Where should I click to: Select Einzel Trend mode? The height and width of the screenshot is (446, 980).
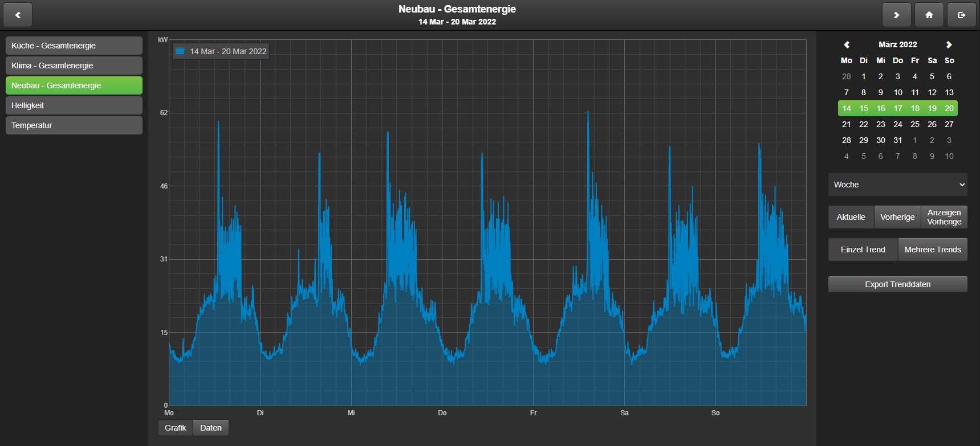[x=863, y=249]
